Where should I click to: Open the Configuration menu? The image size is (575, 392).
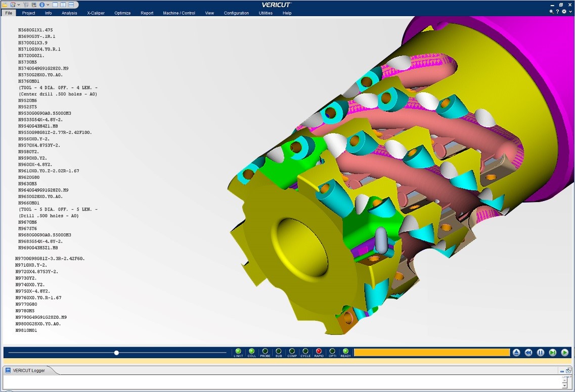(236, 13)
